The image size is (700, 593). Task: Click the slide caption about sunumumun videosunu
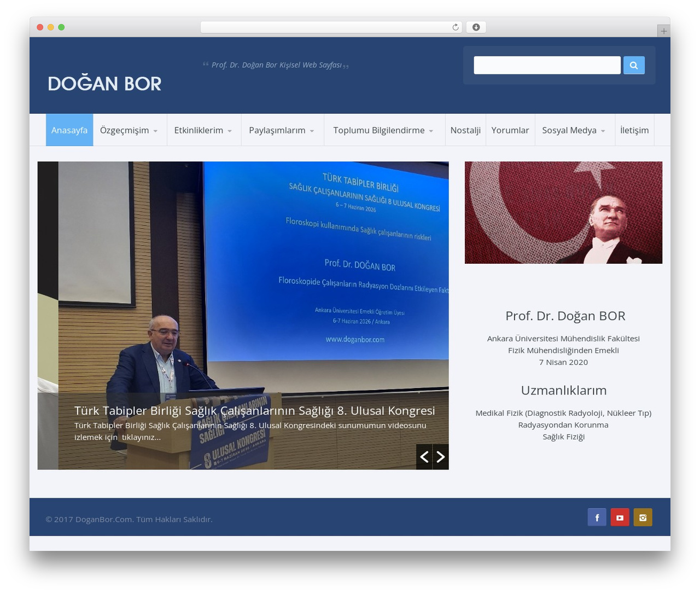[250, 431]
